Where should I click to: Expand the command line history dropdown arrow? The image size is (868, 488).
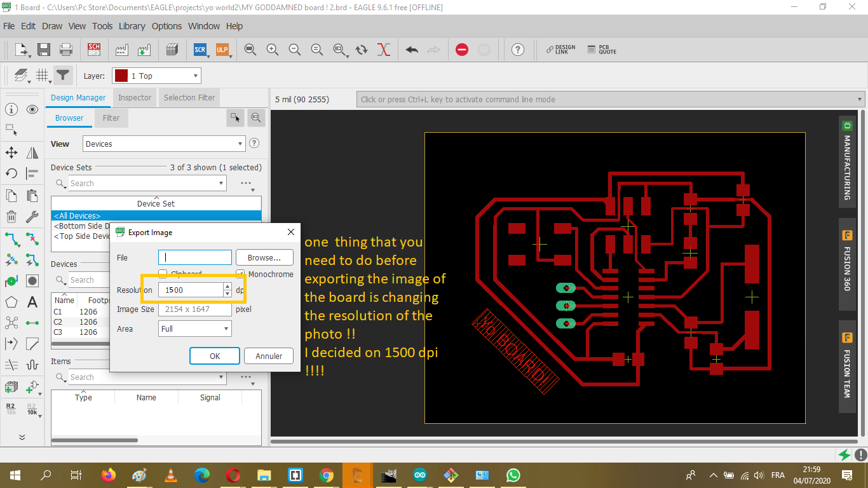tap(860, 99)
